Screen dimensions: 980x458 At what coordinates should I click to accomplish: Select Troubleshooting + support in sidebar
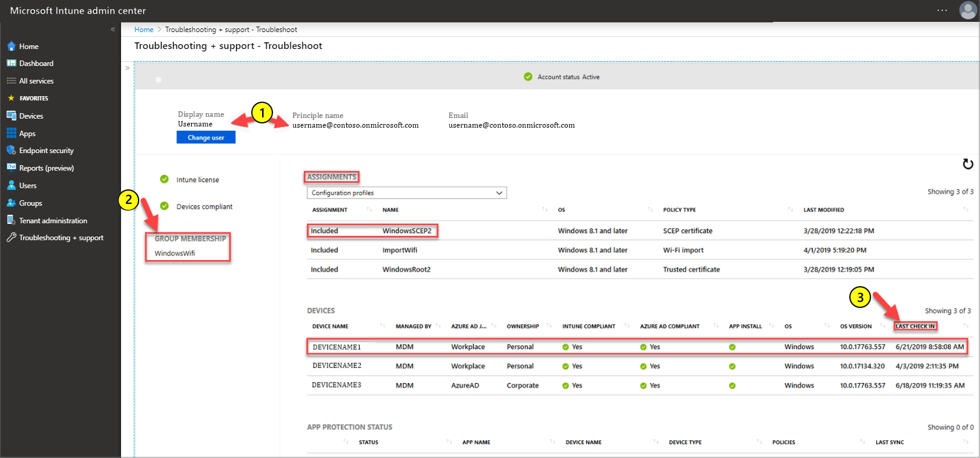tap(61, 238)
